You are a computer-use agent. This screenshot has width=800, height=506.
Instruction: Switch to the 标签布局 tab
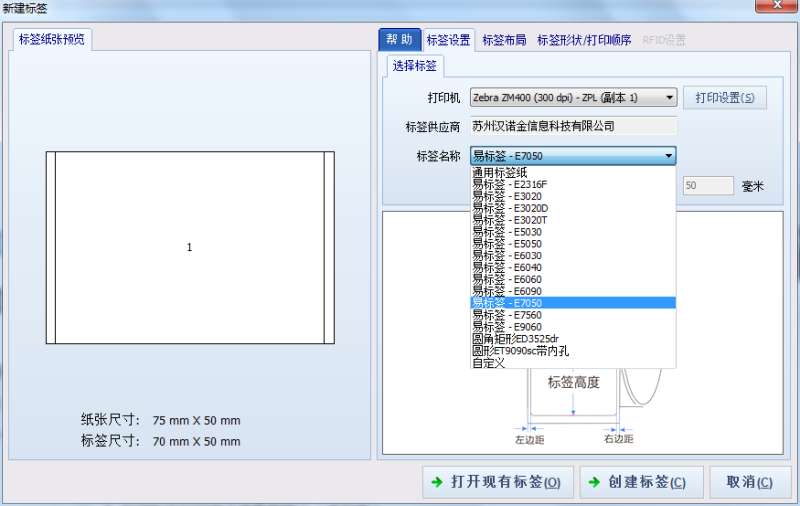pyautogui.click(x=505, y=41)
